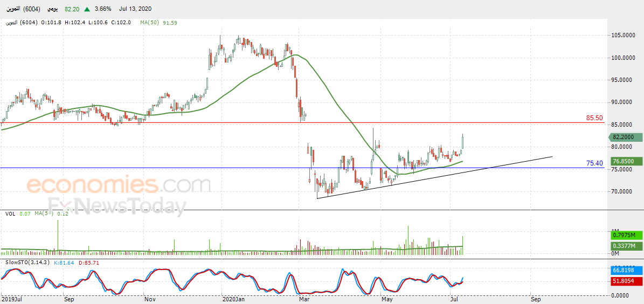Screen dimensions: 644x304
Task: Click the 0.3377M volume average tag
Action: click(x=625, y=246)
